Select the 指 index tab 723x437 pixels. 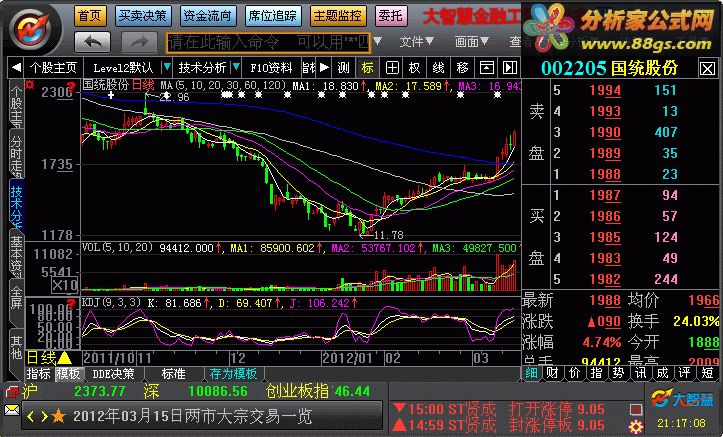coord(597,372)
